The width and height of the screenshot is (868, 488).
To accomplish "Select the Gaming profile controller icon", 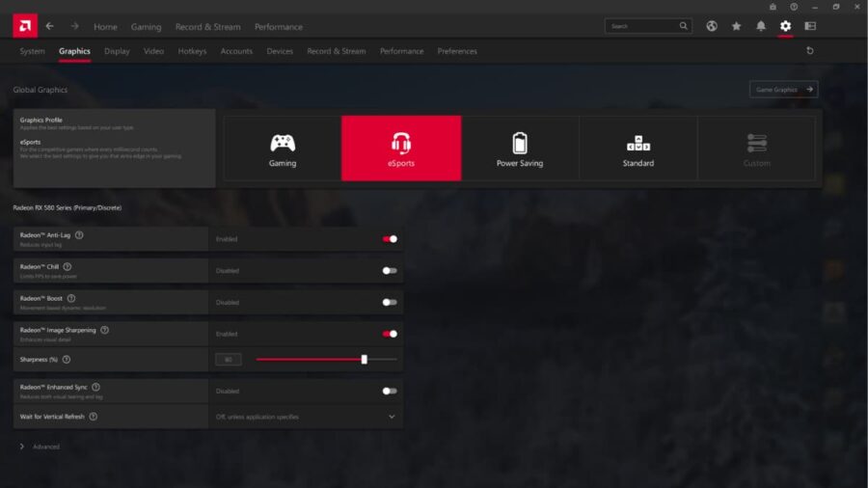I will pos(283,149).
